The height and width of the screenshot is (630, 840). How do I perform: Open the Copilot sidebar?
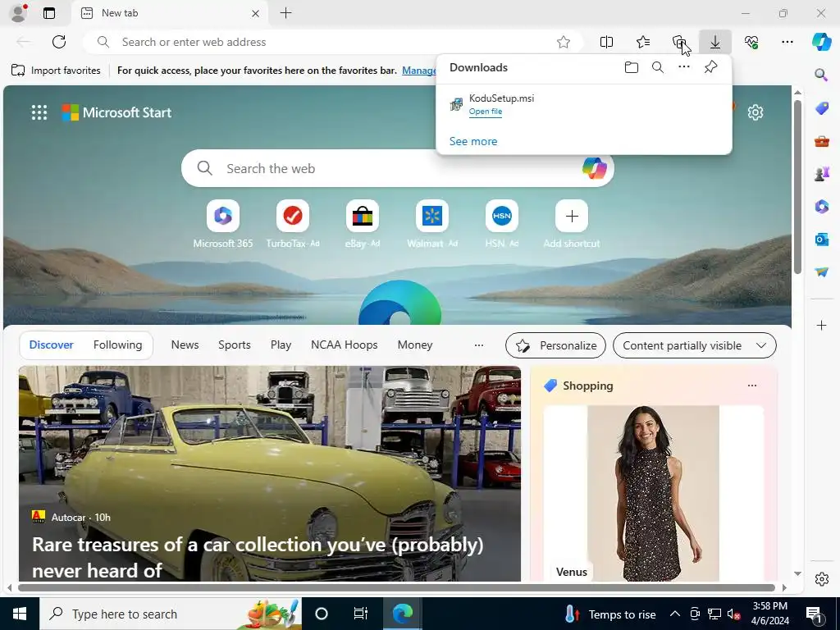tap(821, 42)
